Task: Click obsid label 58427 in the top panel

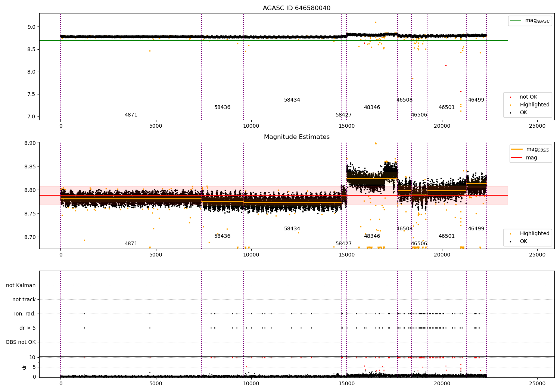Action: pos(343,115)
